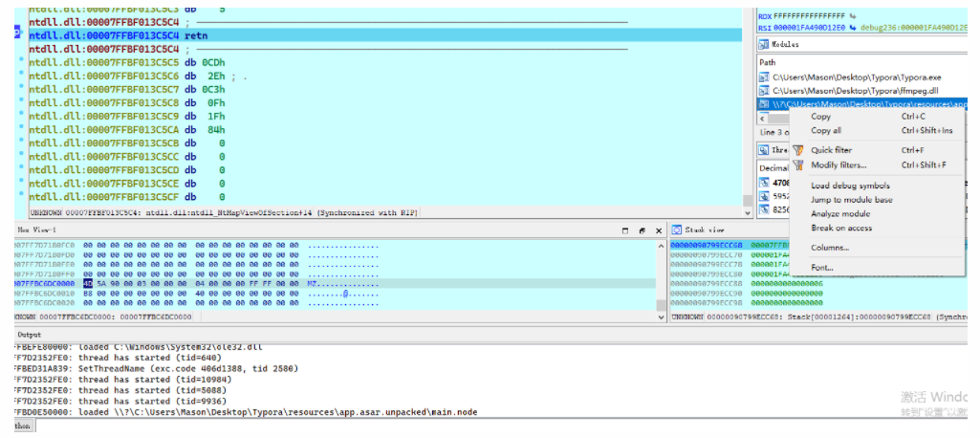Click Hex View scrollbar up arrow
Screen dimensions: 980x438
pyautogui.click(x=662, y=246)
